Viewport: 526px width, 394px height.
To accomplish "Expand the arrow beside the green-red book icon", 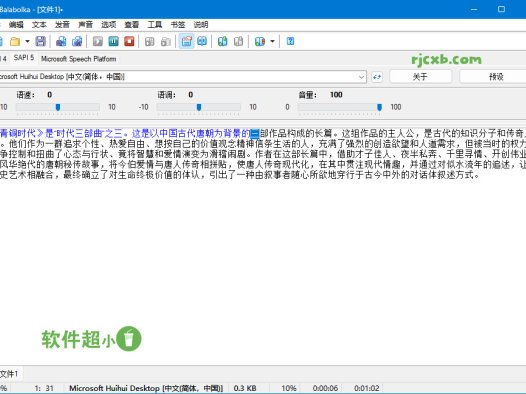I will click(x=272, y=42).
